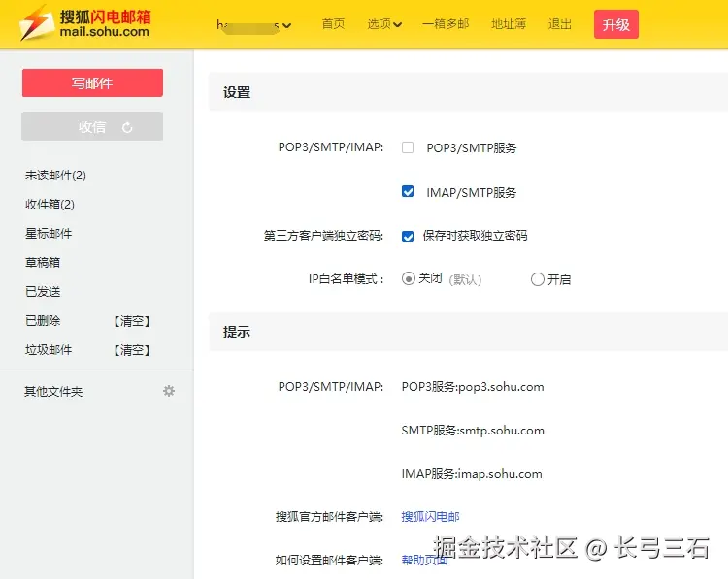Open 搜狐闪电邮 client link
This screenshot has height=579, width=728.
tap(430, 517)
